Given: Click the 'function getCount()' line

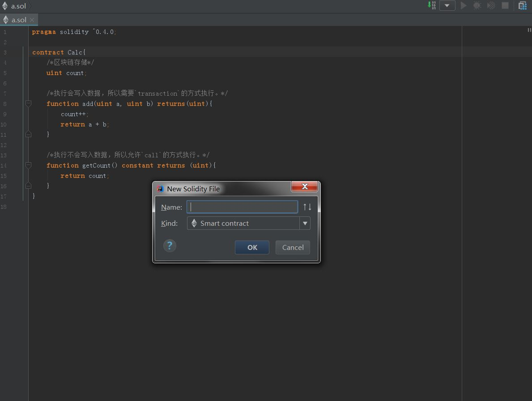Looking at the screenshot, I should click(131, 165).
